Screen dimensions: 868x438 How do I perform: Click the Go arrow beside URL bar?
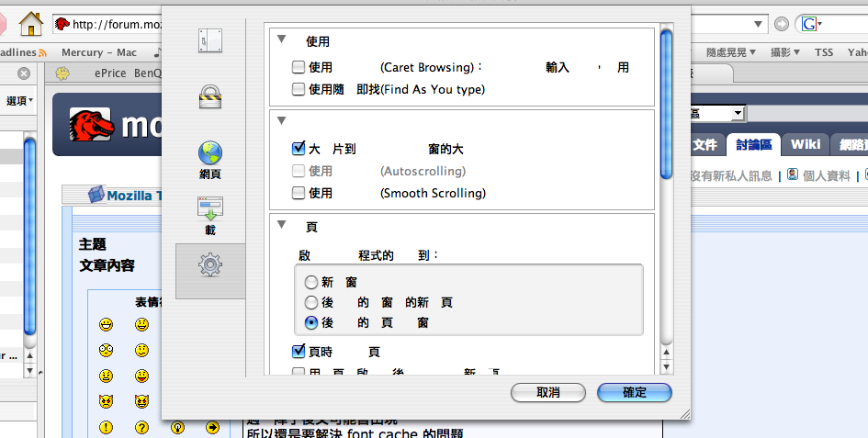[x=782, y=24]
